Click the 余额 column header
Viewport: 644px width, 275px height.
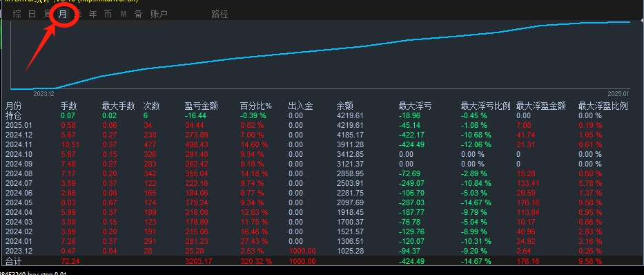344,106
